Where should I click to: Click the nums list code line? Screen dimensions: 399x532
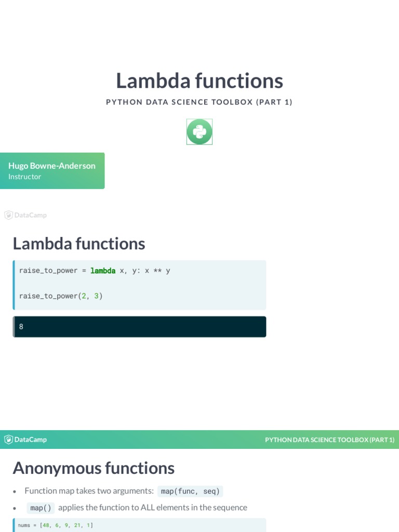(56, 525)
